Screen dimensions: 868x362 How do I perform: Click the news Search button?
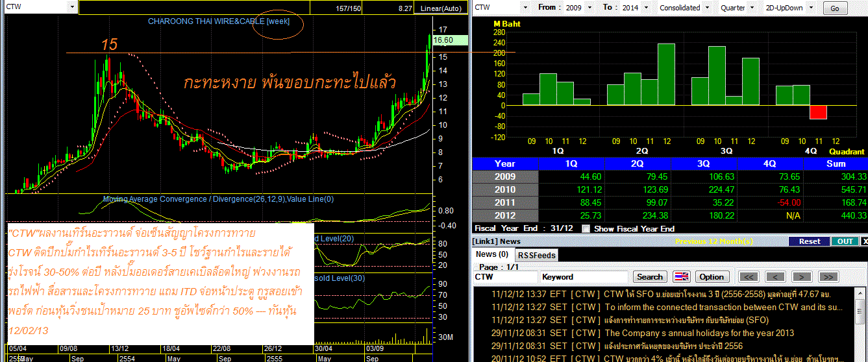650,277
